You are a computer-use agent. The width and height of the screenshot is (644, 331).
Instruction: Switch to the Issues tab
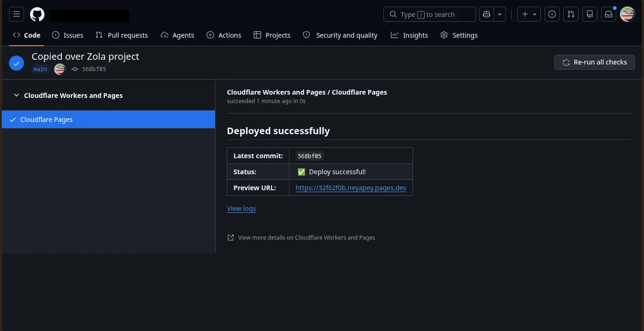(x=67, y=35)
